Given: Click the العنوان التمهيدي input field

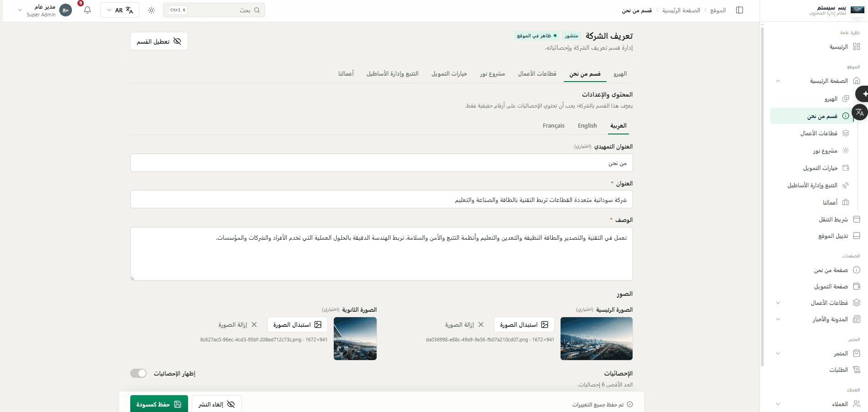Looking at the screenshot, I should coord(382,163).
